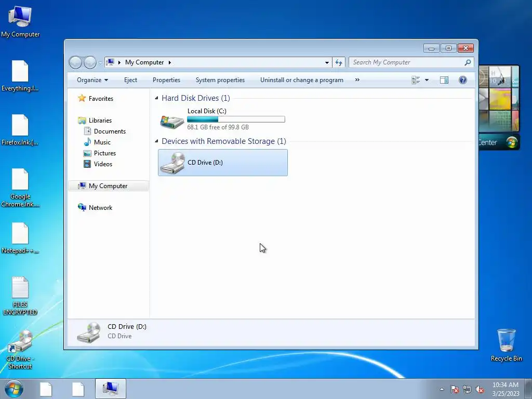This screenshot has height=399, width=532.
Task: Activate the My Computer taskbar button
Action: pos(111,389)
